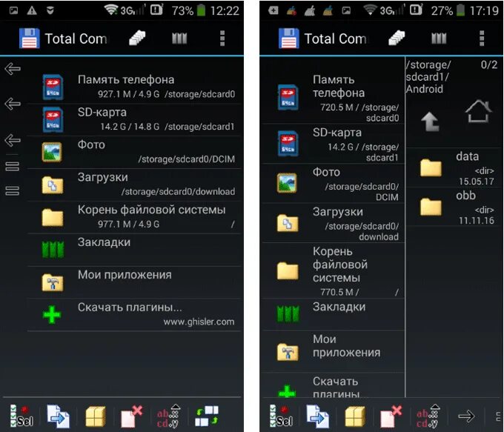The width and height of the screenshot is (504, 432).
Task: Tap third back arrow on left edge
Action: [13, 140]
